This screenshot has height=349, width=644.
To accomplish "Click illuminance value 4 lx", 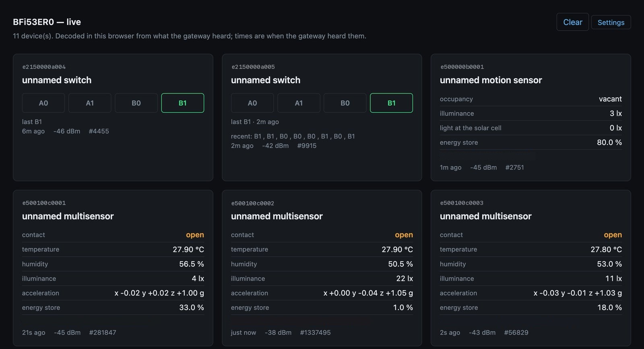I will pos(198,279).
